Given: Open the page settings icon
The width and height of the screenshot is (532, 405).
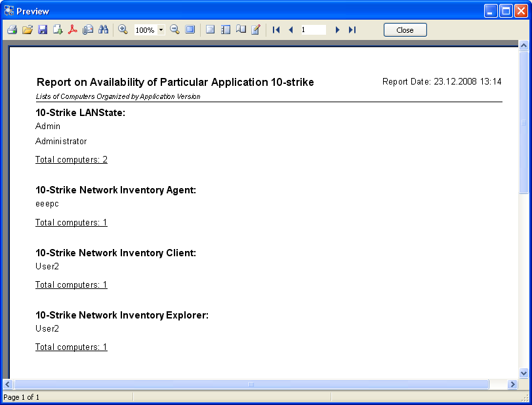Looking at the screenshot, I should pyautogui.click(x=241, y=29).
